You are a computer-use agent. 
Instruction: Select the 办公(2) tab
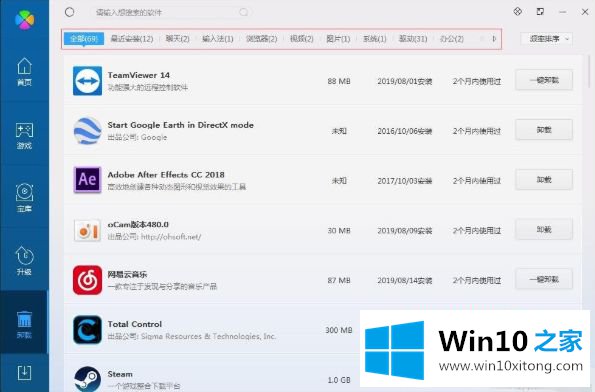point(452,39)
